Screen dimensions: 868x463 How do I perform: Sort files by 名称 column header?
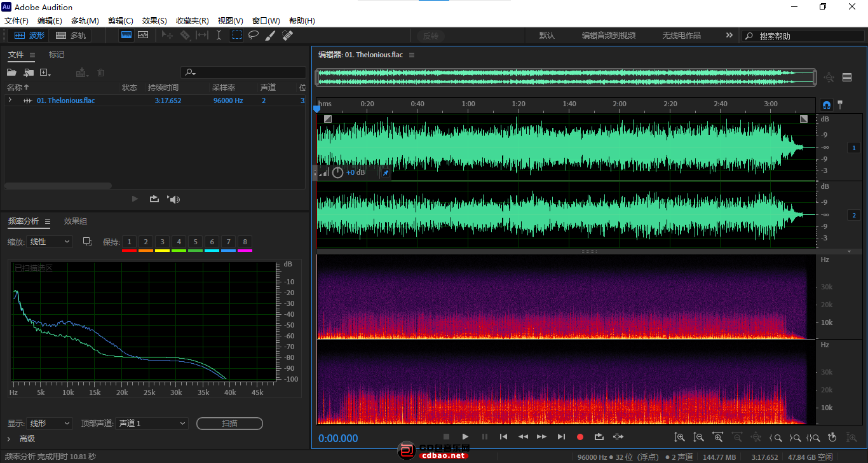(19, 88)
